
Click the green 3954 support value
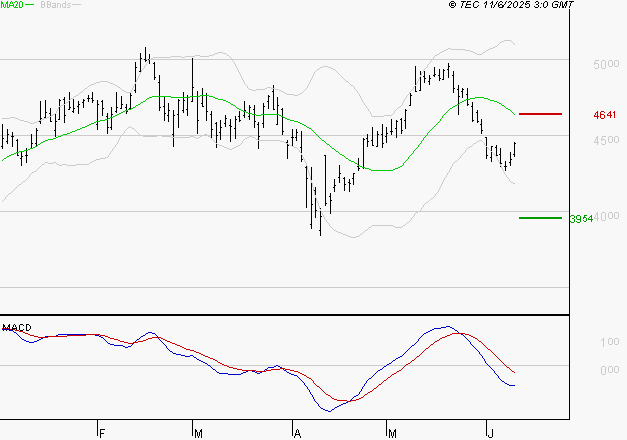[x=581, y=219]
